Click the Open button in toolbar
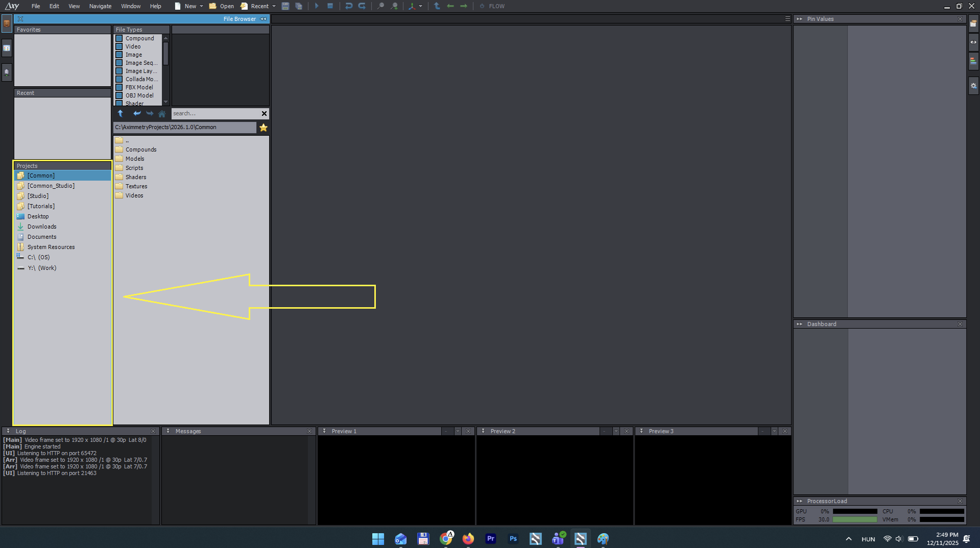Image resolution: width=980 pixels, height=548 pixels. click(222, 6)
